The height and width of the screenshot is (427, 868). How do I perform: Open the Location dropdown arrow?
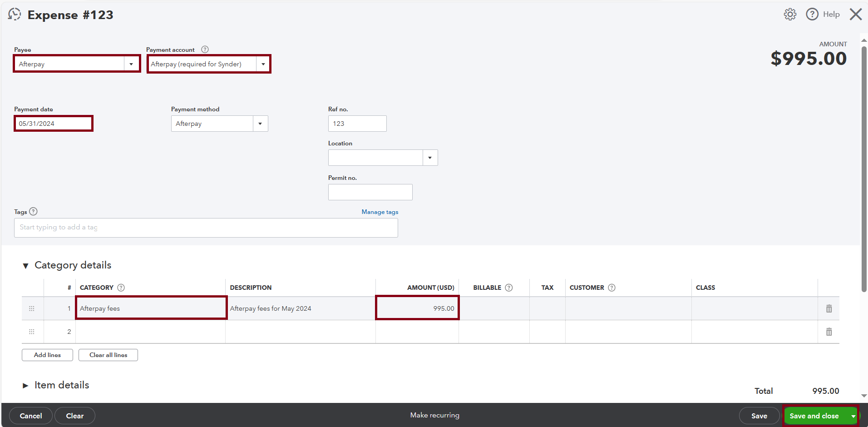[430, 158]
